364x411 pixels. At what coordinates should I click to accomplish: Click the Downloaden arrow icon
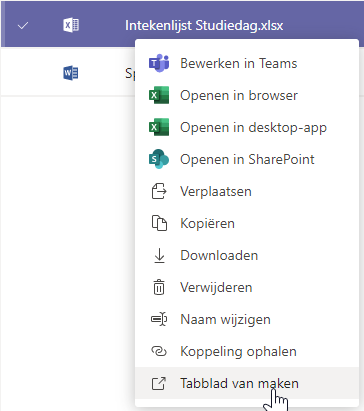pyautogui.click(x=159, y=255)
